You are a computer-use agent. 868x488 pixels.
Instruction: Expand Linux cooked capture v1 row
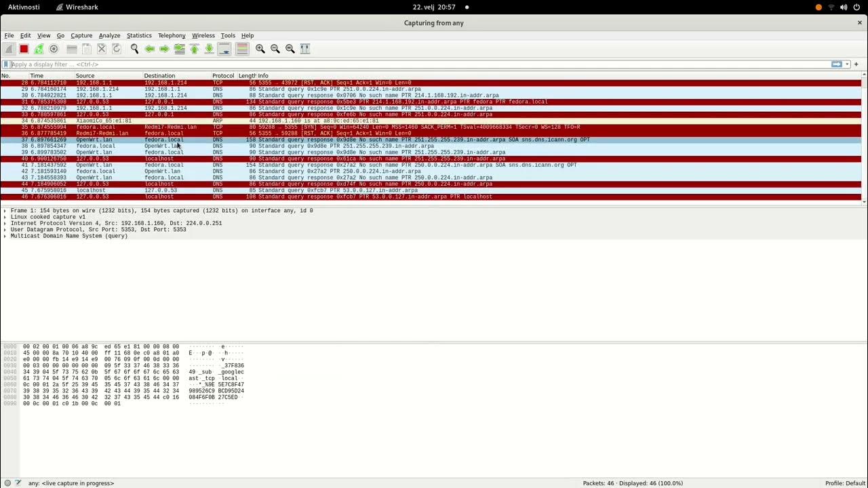(x=5, y=217)
